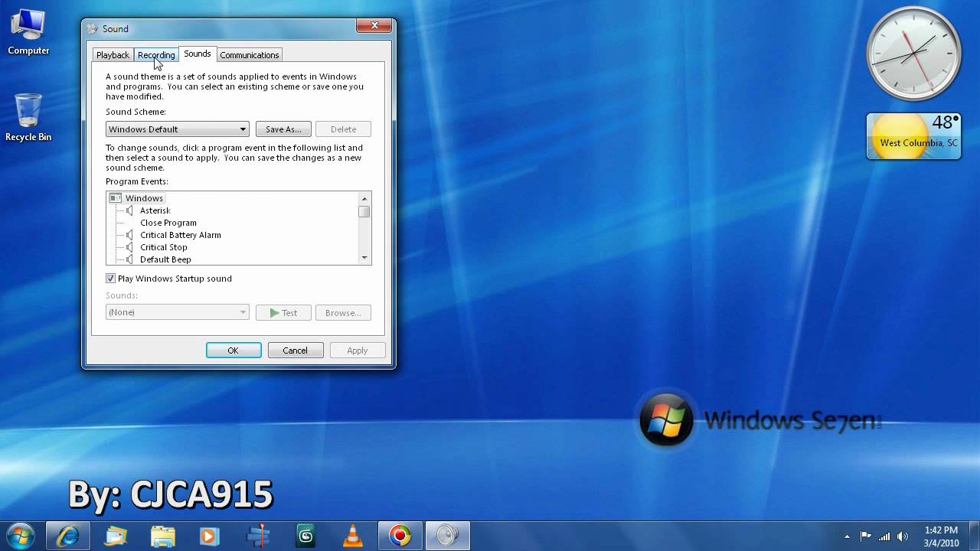Select the Windows group in Program Events
This screenshot has height=551, width=980.
(144, 198)
